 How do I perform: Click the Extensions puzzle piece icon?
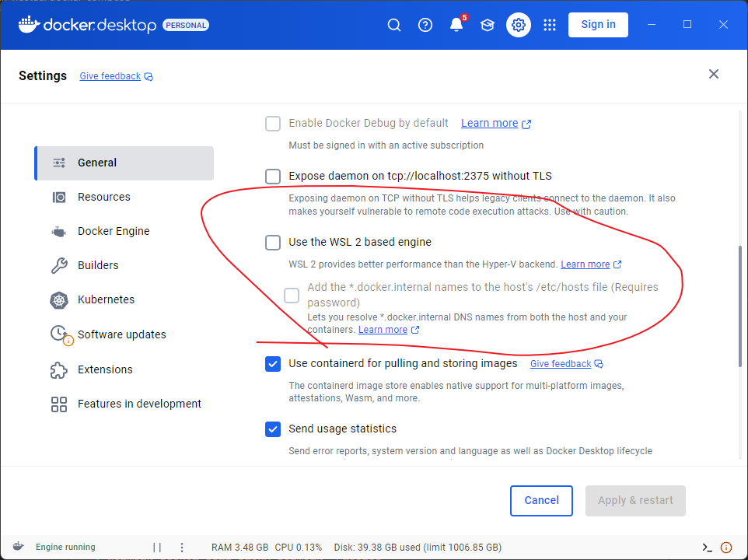[58, 370]
